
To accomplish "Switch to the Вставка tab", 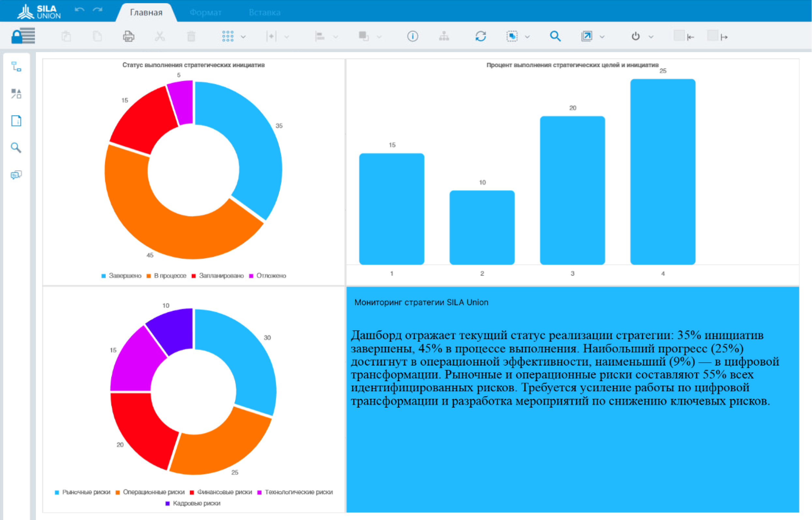I will pyautogui.click(x=264, y=12).
